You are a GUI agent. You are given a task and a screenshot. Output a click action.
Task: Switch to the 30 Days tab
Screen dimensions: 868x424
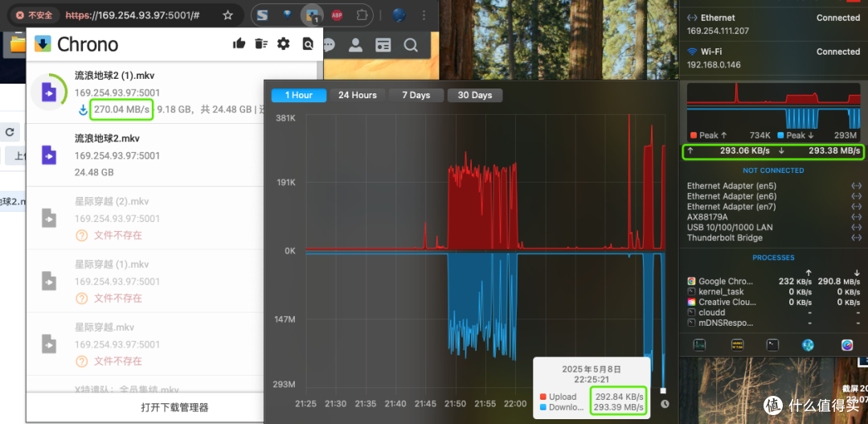coord(475,95)
